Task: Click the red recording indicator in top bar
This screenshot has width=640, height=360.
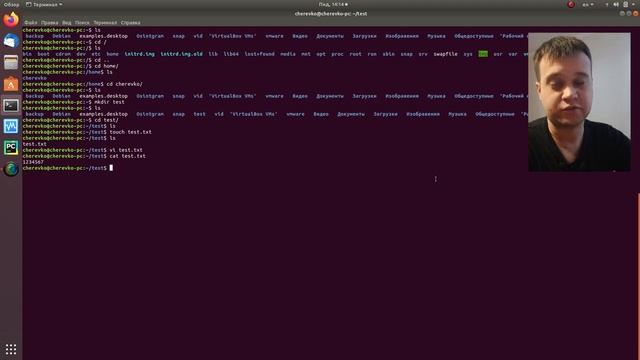Action: pos(571,4)
